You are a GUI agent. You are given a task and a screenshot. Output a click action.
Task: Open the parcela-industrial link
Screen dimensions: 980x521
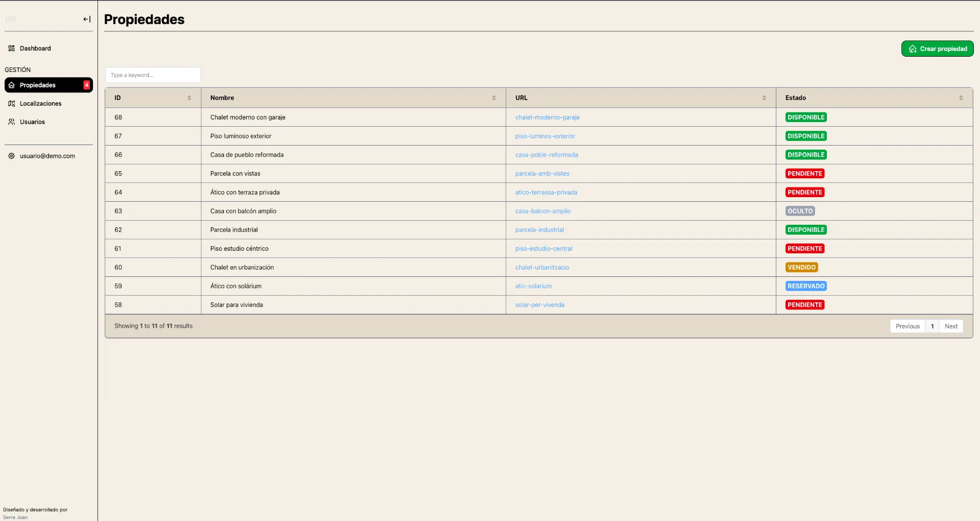(x=540, y=229)
